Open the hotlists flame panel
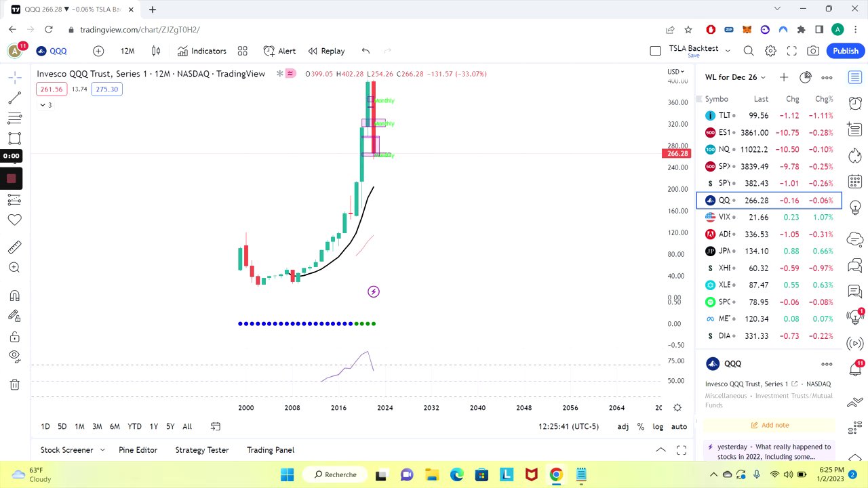Screen dimensions: 868x488 pyautogui.click(x=855, y=156)
